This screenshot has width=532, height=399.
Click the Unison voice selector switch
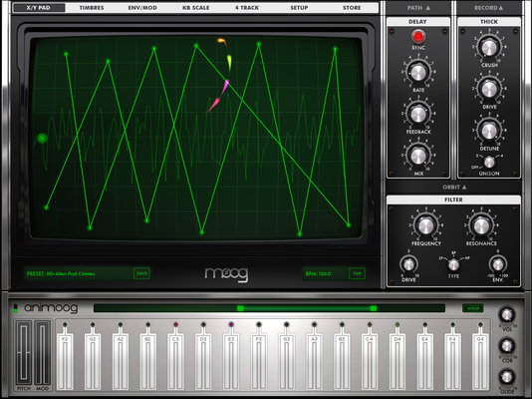pos(489,162)
